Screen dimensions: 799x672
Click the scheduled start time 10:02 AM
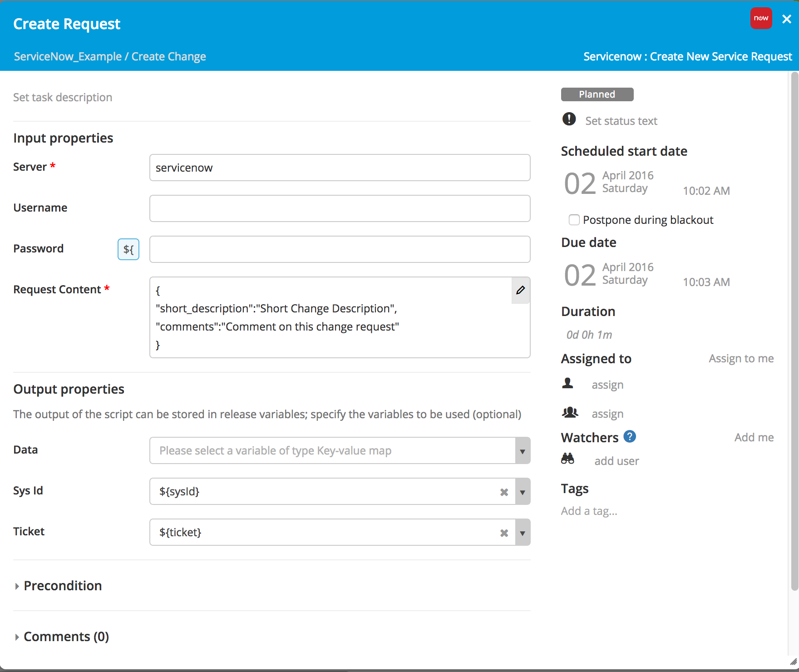coord(706,191)
